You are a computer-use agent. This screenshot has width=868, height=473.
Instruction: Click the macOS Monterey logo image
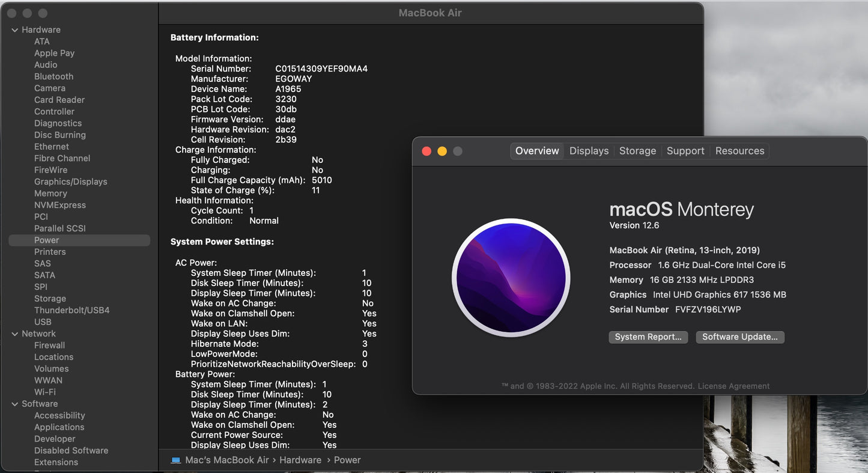click(x=511, y=278)
